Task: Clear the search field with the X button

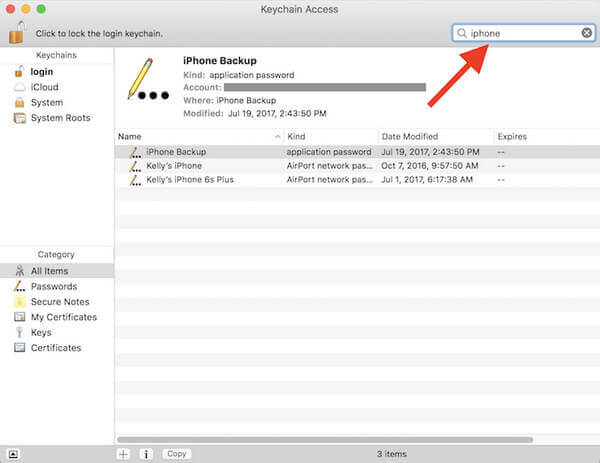Action: 587,33
